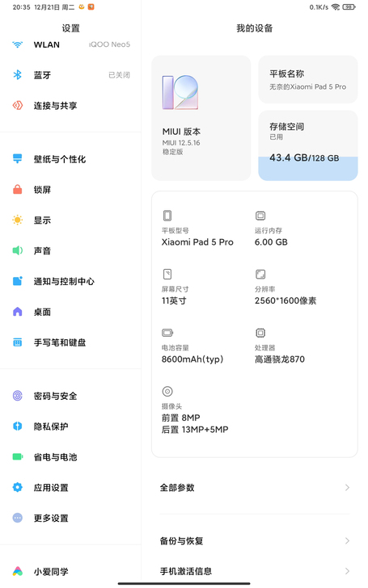
Task: Tap the blue storage usage bar
Action: (308, 169)
